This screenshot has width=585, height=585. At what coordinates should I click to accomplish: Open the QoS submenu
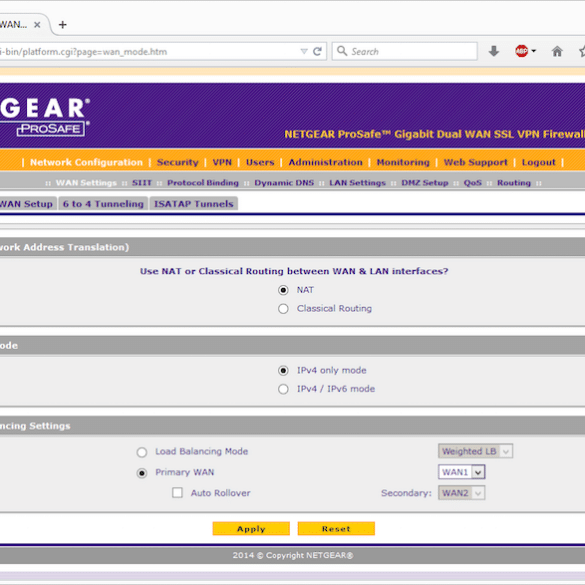[472, 183]
